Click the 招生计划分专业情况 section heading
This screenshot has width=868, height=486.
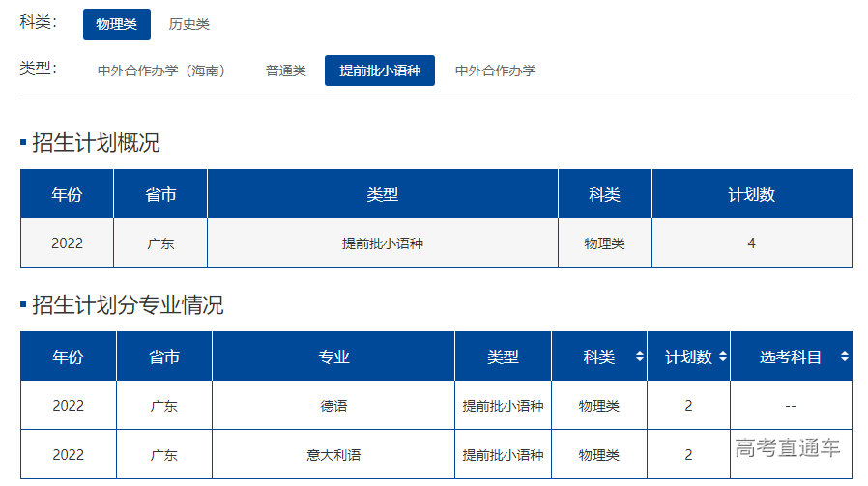click(128, 305)
